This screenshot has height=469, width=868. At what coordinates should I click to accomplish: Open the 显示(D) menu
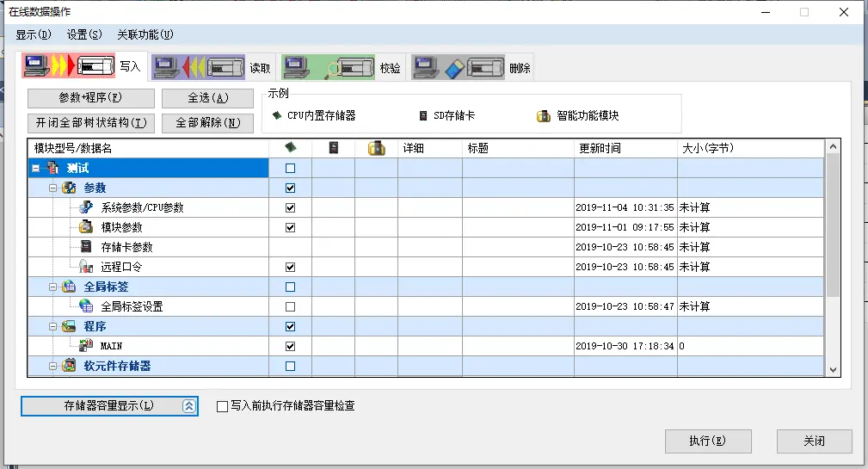(x=34, y=34)
